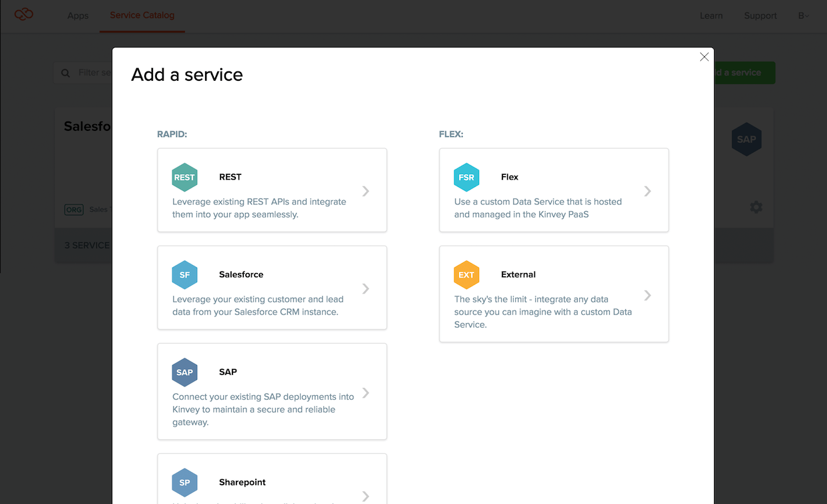Expand the Flex service chevron arrow

click(x=647, y=191)
